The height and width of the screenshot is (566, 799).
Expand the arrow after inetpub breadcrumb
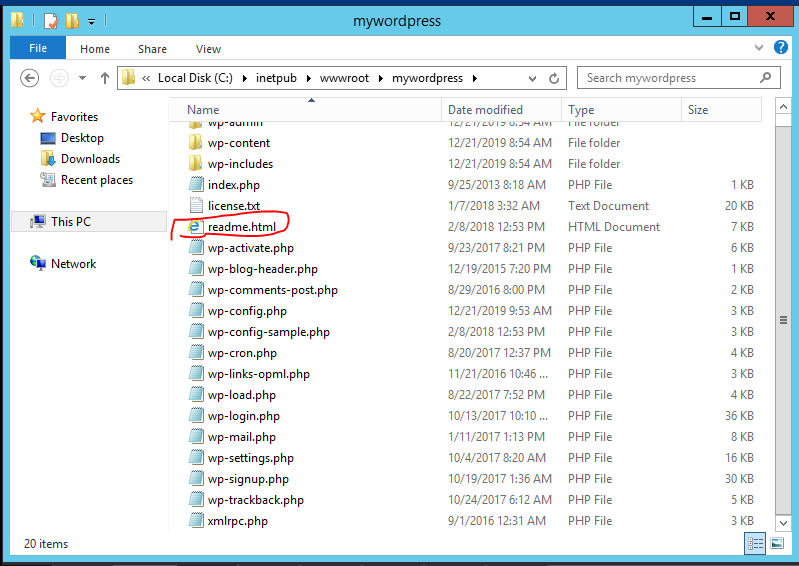[x=309, y=78]
